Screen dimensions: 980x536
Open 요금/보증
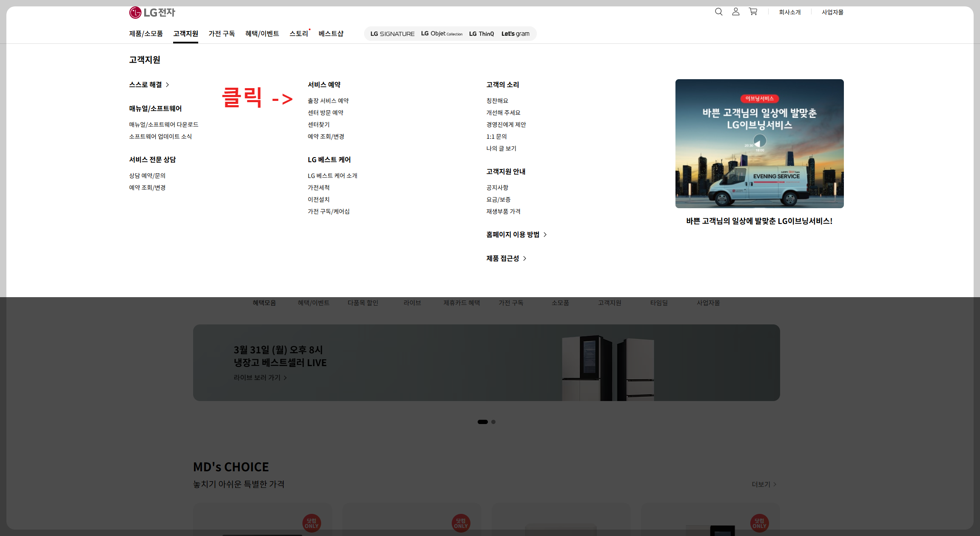coord(499,200)
